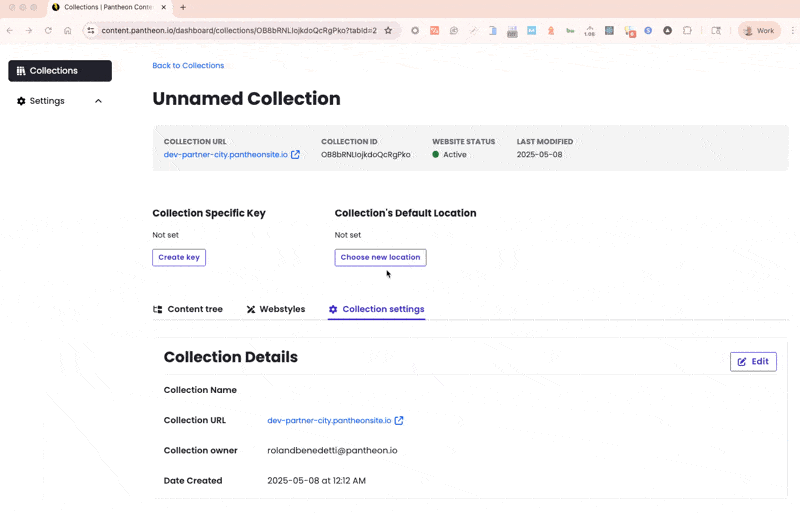Click the bookmark star in address bar
The image size is (800, 513).
tap(388, 31)
